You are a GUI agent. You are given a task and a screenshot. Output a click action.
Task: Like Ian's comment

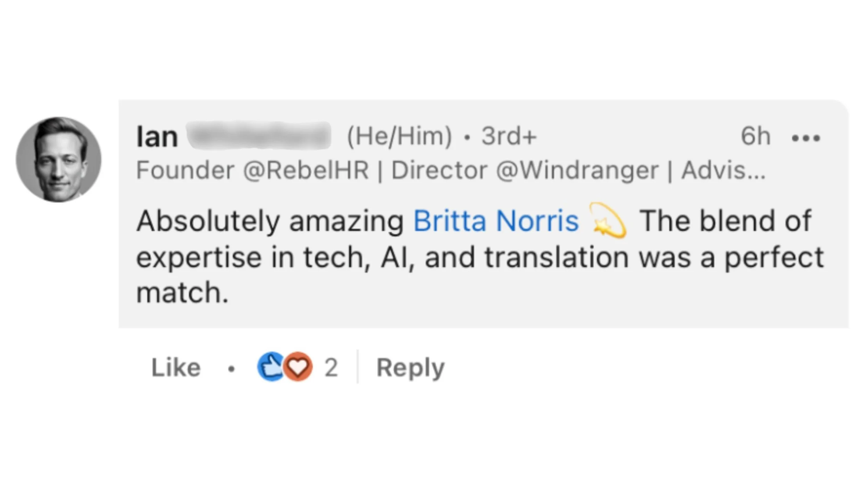pyautogui.click(x=176, y=367)
